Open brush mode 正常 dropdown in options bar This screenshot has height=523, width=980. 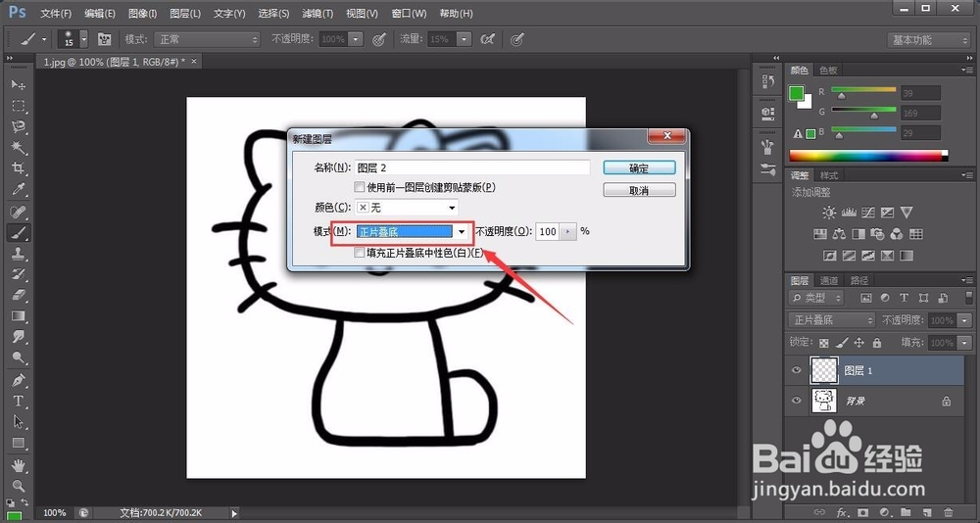click(x=207, y=39)
